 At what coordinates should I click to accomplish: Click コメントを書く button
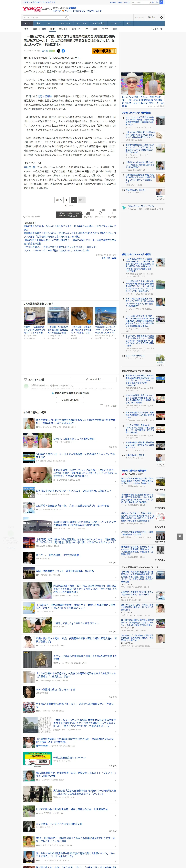pos(93,379)
